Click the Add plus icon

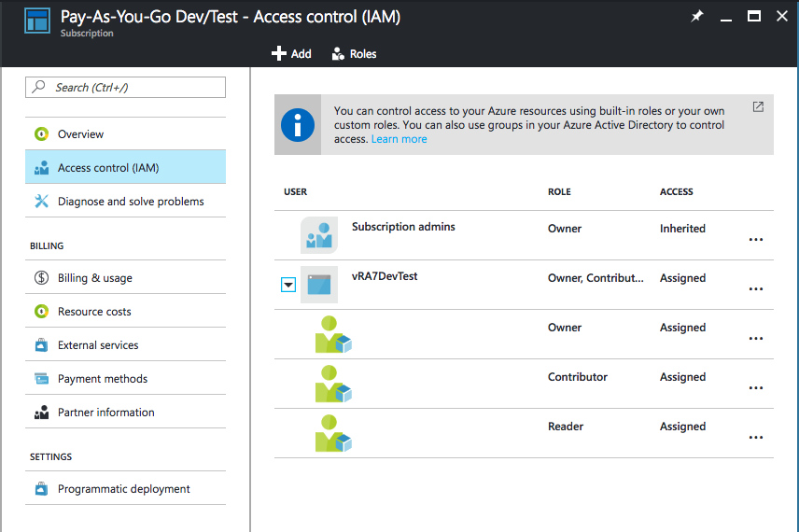point(279,53)
